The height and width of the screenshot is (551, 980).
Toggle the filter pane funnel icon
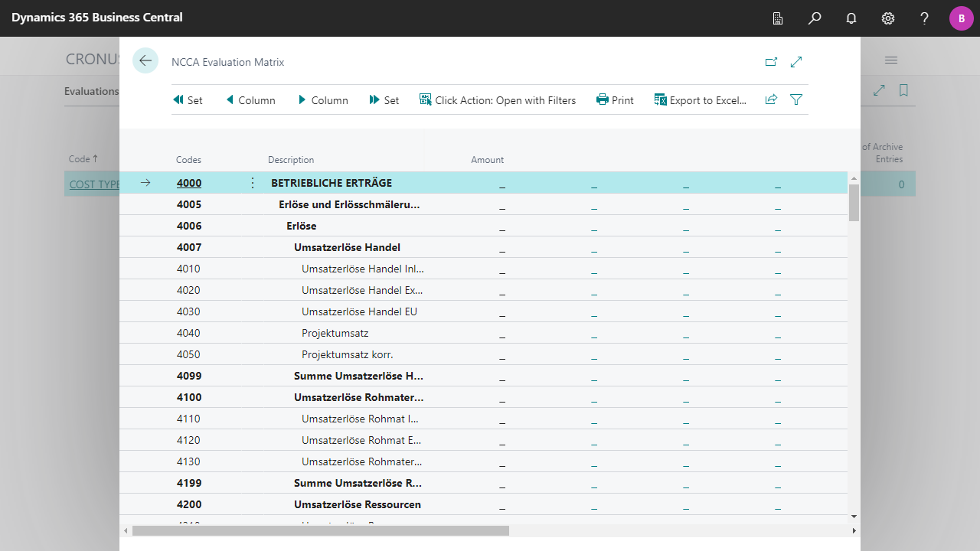click(x=796, y=99)
